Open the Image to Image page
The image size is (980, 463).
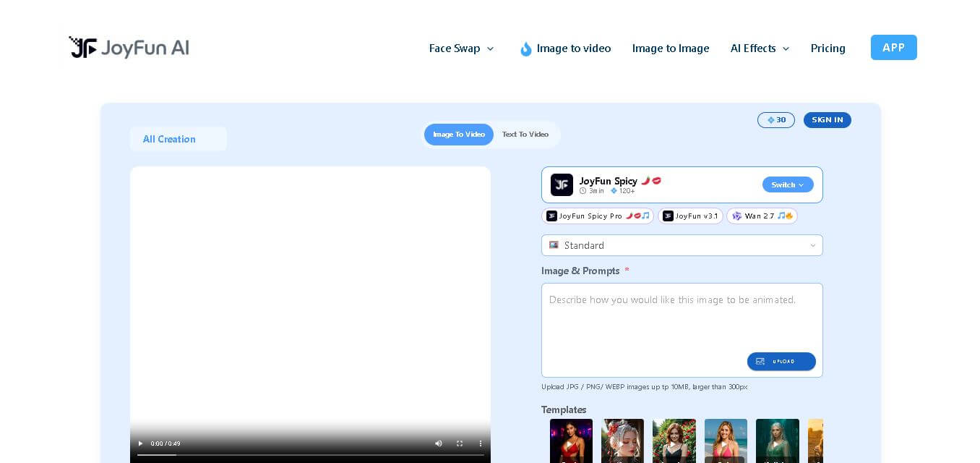click(671, 48)
